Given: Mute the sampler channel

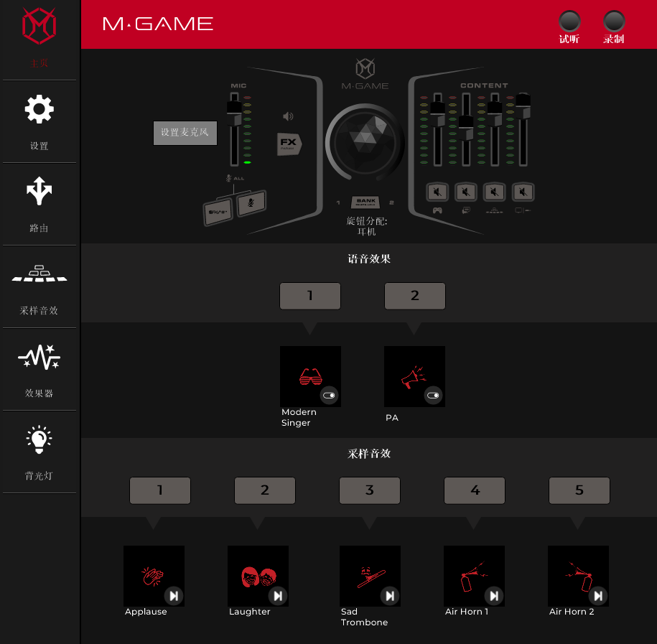Looking at the screenshot, I should click(495, 192).
